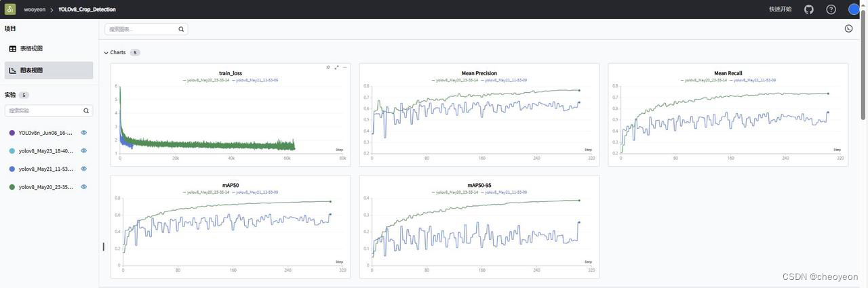Screen dimensions: 868x288
Task: Select the yolov8_May23_18-40 experiment
Action: coord(45,150)
